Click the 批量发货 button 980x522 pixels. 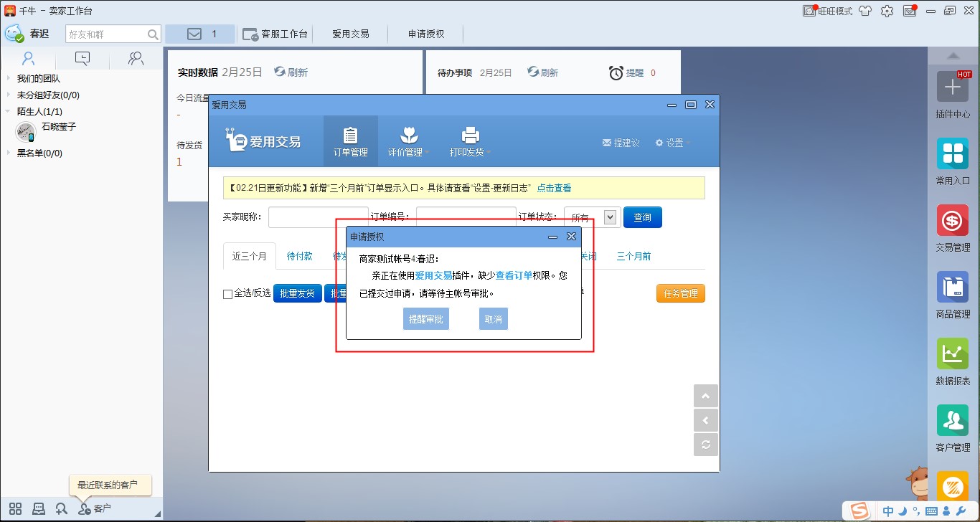coord(297,293)
